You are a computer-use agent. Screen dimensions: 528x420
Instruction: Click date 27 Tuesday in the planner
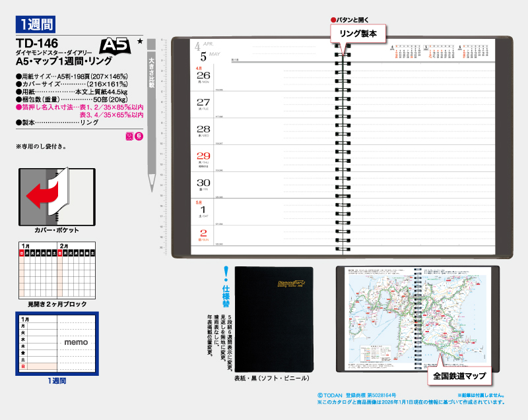[203, 104]
